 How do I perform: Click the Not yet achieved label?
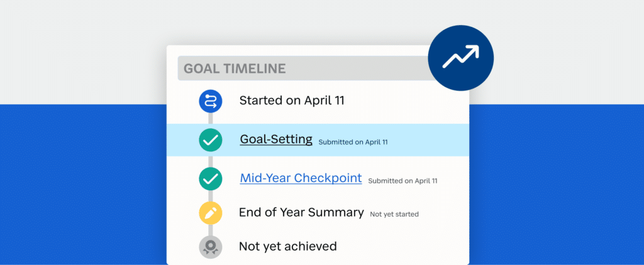(x=288, y=246)
